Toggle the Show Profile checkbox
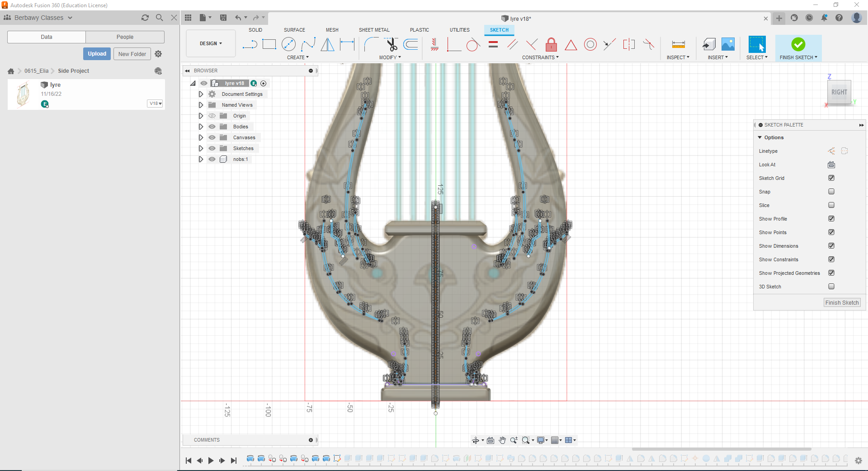 click(831, 219)
